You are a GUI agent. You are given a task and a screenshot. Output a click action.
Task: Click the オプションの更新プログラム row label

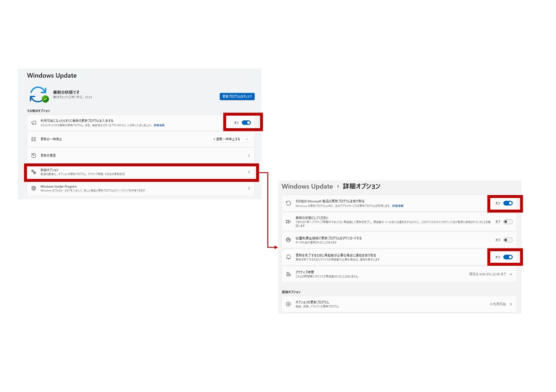[x=312, y=302]
